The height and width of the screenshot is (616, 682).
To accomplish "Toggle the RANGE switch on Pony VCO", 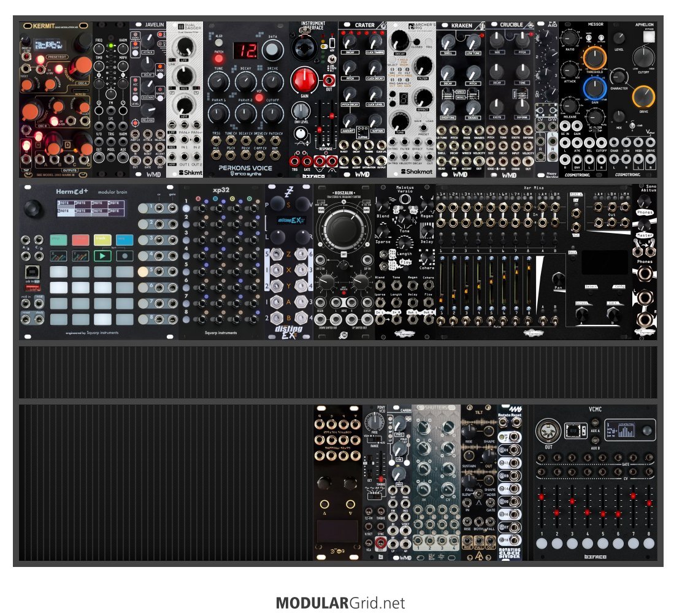I will tap(374, 439).
